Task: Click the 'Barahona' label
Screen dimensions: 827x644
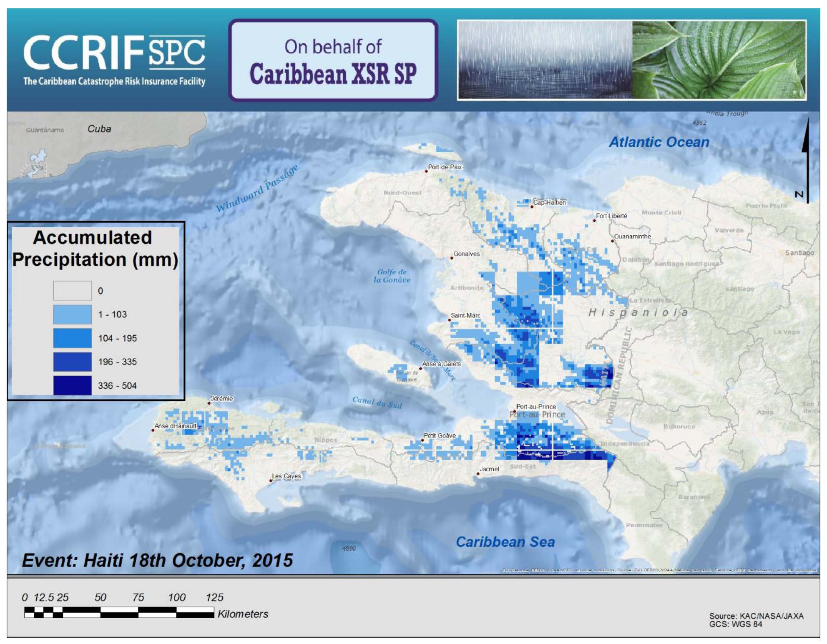Action: click(694, 497)
